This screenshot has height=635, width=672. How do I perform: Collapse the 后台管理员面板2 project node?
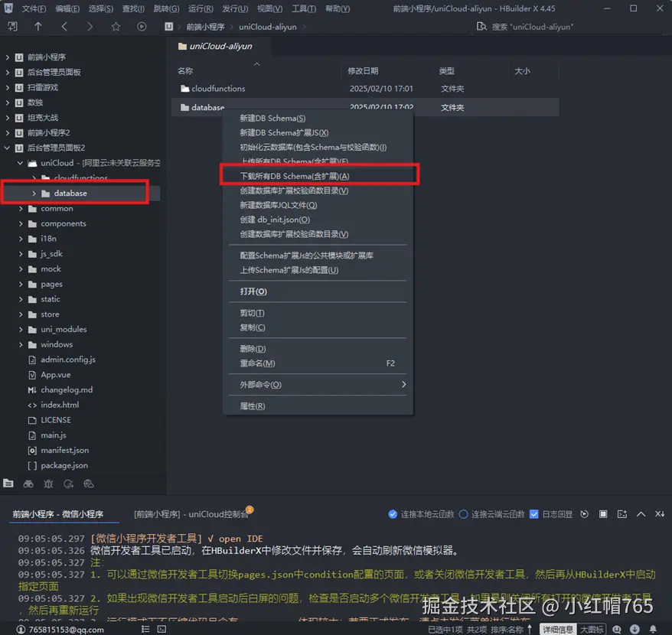click(8, 148)
